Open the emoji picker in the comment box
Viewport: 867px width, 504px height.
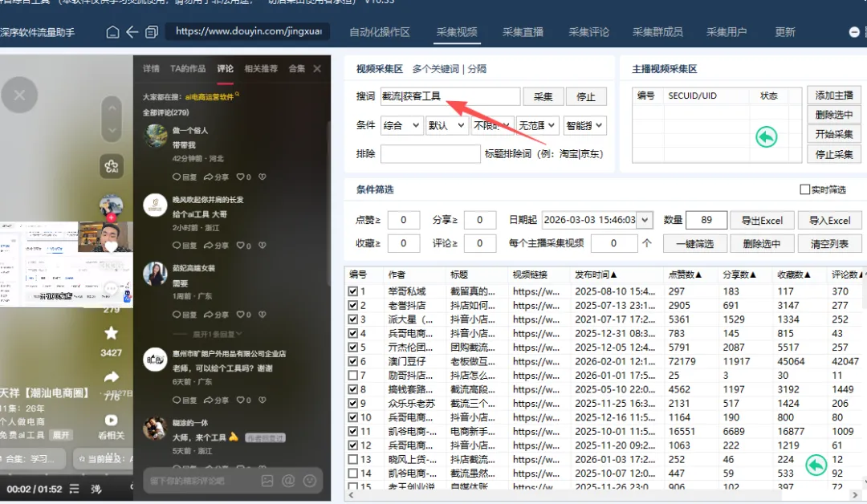pos(310,481)
